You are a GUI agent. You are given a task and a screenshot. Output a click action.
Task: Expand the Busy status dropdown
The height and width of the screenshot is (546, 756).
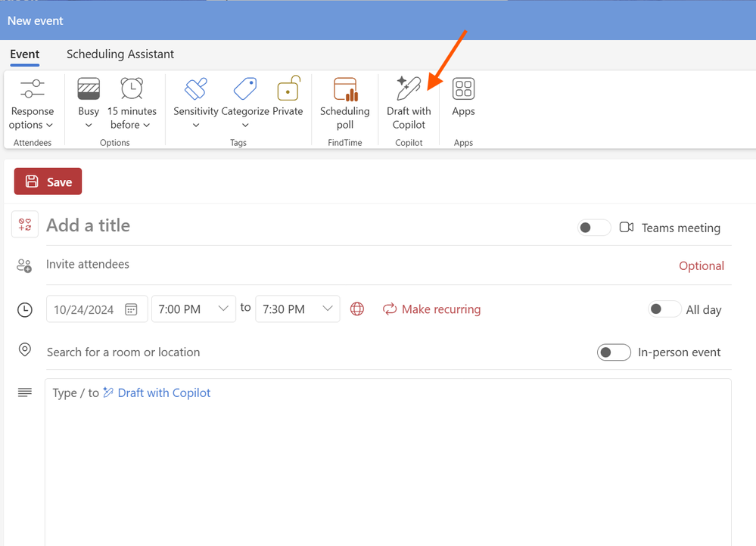89,104
